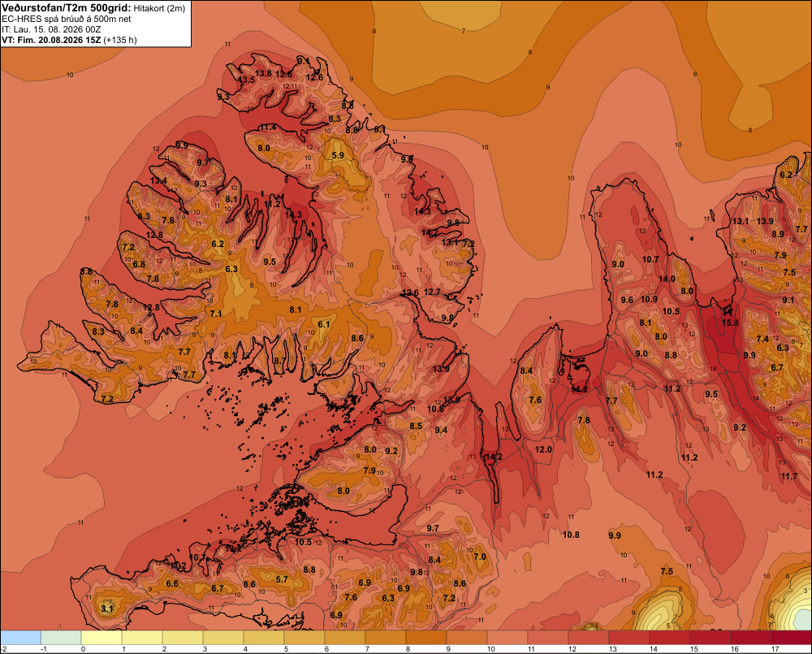Click the legend swatch between 15 and 16
The width and height of the screenshot is (812, 654).
tap(710, 637)
